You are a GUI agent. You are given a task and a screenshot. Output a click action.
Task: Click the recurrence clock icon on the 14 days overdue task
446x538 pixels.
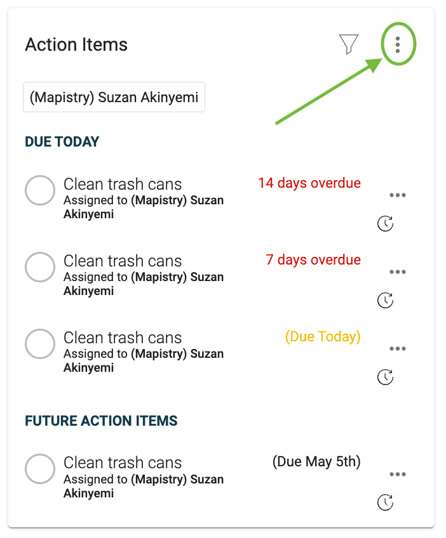point(385,224)
